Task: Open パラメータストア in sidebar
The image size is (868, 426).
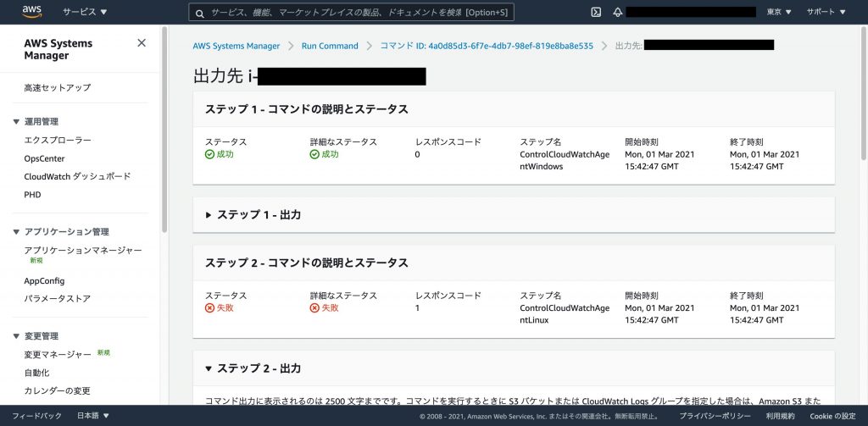Action: tap(58, 299)
